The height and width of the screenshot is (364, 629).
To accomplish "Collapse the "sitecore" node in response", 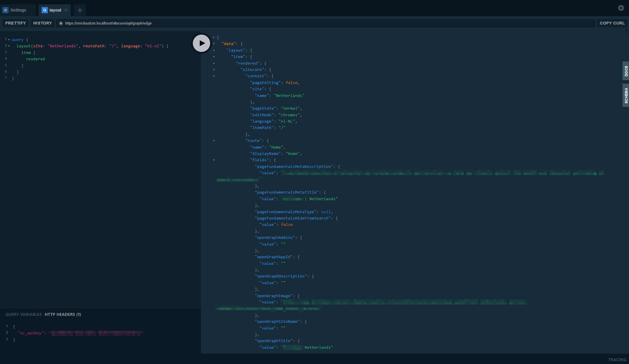I will pos(214,70).
